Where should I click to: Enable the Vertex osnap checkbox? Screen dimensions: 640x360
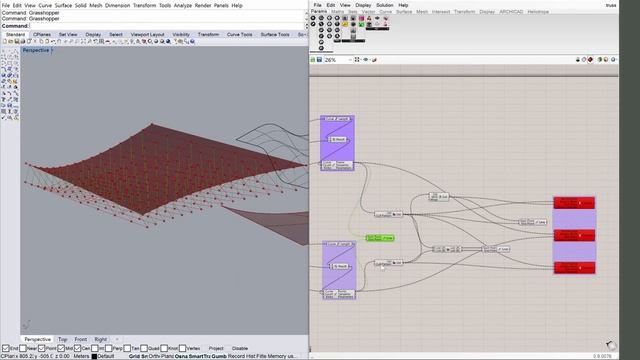point(182,348)
